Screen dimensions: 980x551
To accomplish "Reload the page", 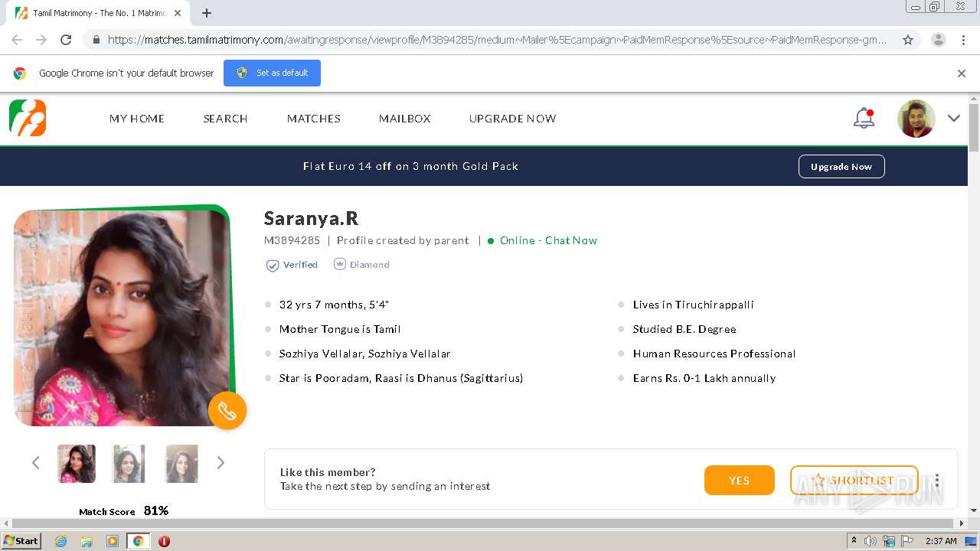I will pos(66,40).
